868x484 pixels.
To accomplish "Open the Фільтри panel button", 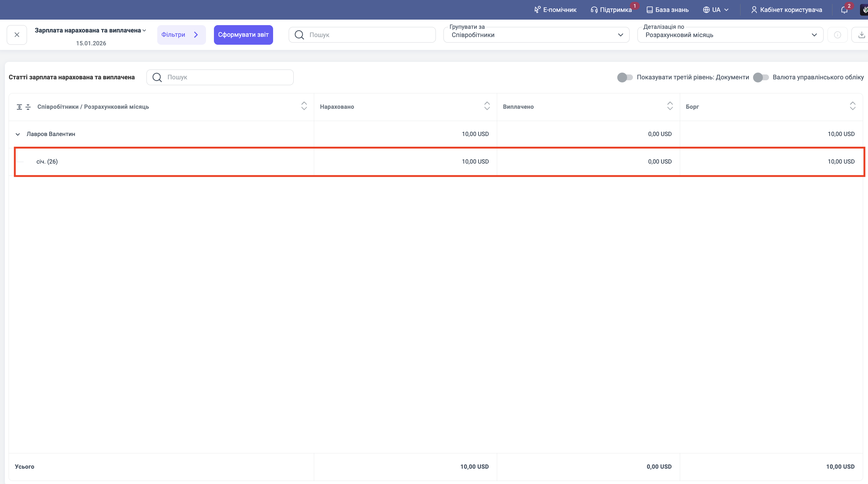I will 181,35.
